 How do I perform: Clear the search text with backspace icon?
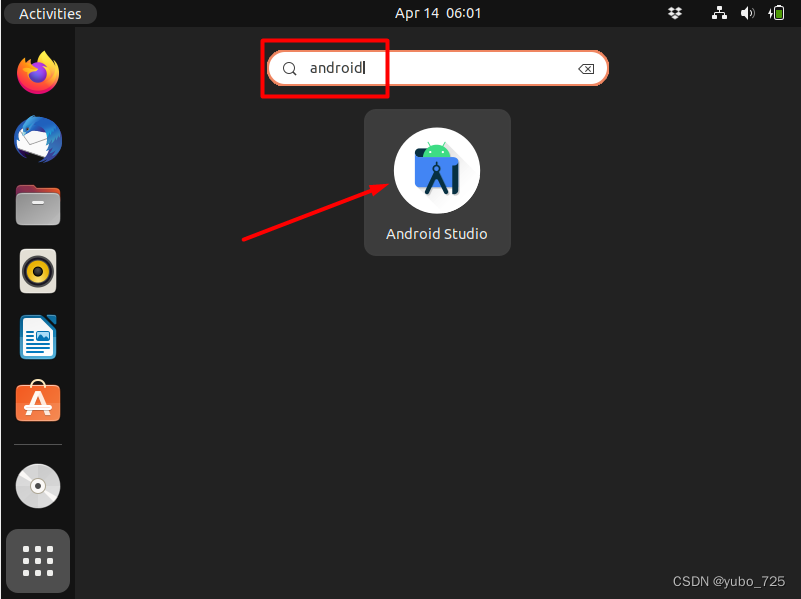(x=586, y=68)
